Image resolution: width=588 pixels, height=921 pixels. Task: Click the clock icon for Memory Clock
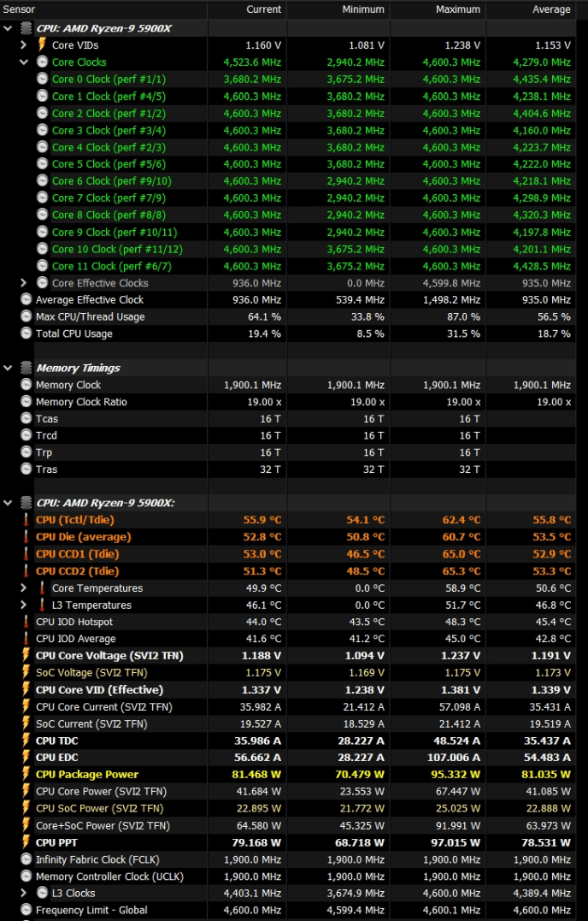26,385
